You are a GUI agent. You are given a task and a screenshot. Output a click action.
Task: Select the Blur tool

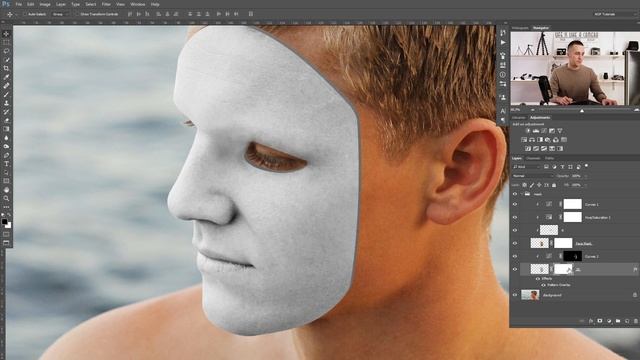click(6, 138)
